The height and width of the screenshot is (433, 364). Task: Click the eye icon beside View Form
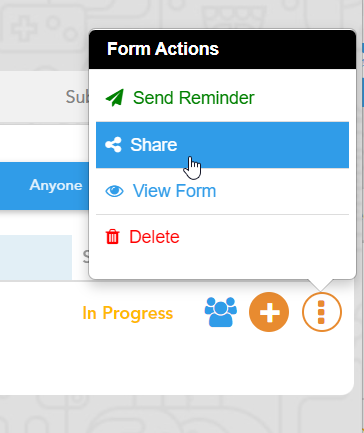click(114, 191)
